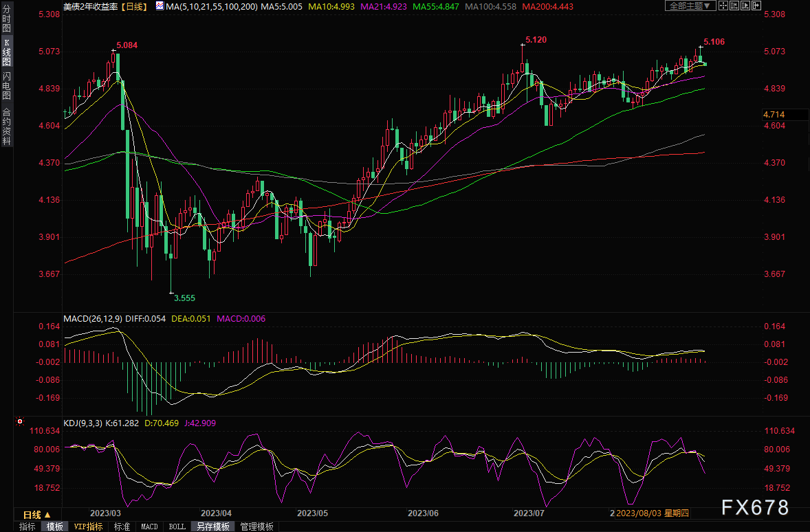Click the MA21:4.923 value
The width and height of the screenshot is (810, 532).
[x=384, y=7]
